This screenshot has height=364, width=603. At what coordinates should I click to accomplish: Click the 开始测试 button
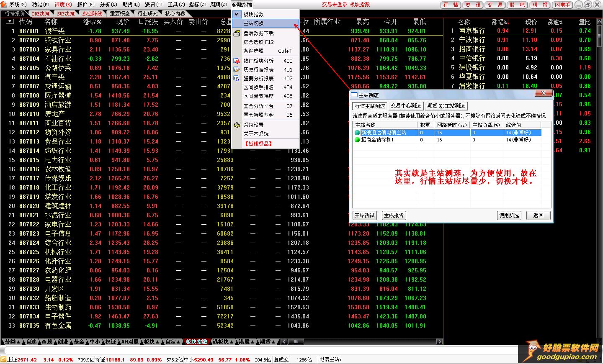(x=365, y=215)
